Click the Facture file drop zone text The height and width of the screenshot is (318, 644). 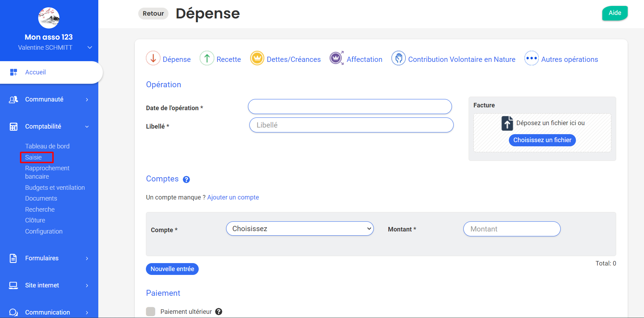550,123
